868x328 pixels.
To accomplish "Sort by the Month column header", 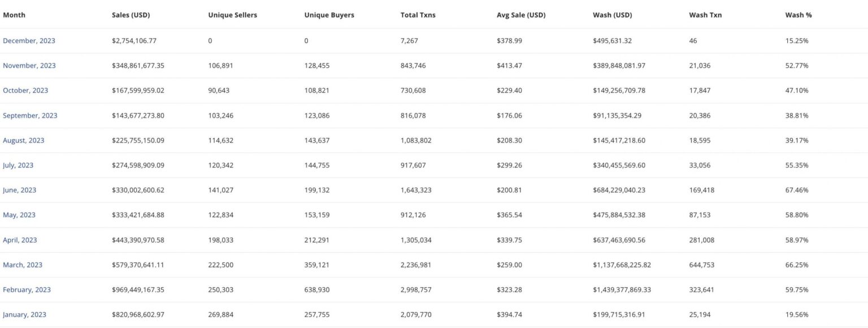I will tap(14, 15).
